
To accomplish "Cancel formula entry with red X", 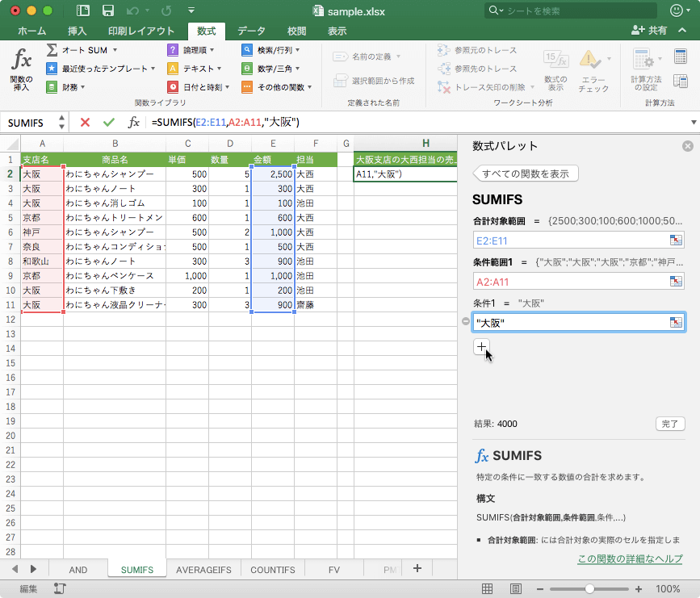I will coord(85,122).
